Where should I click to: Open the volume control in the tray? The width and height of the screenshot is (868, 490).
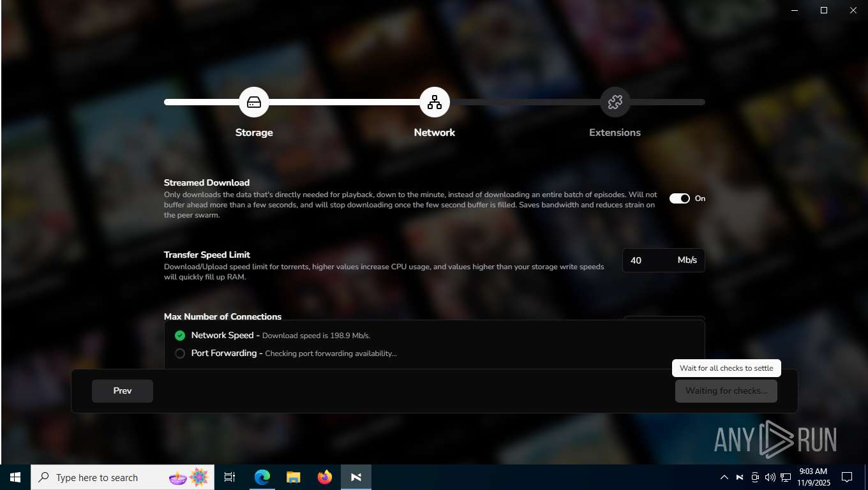(770, 477)
